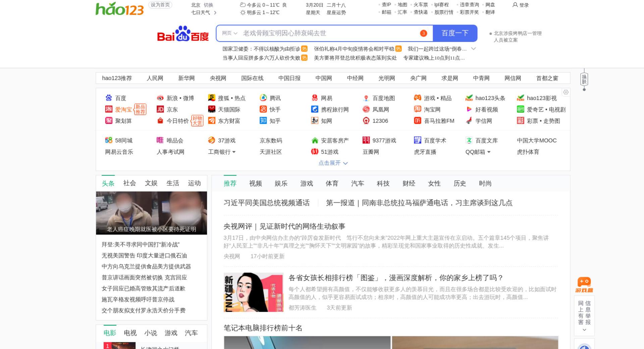Screen dimensions: 644x349
Task: Open 百度地图 map pin icon
Action: (x=366, y=98)
